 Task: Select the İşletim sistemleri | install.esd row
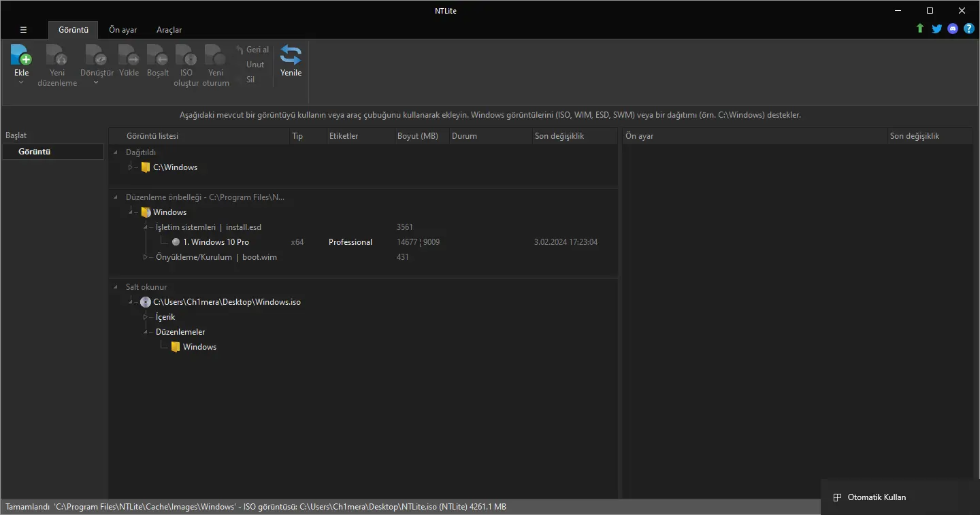tap(363, 227)
